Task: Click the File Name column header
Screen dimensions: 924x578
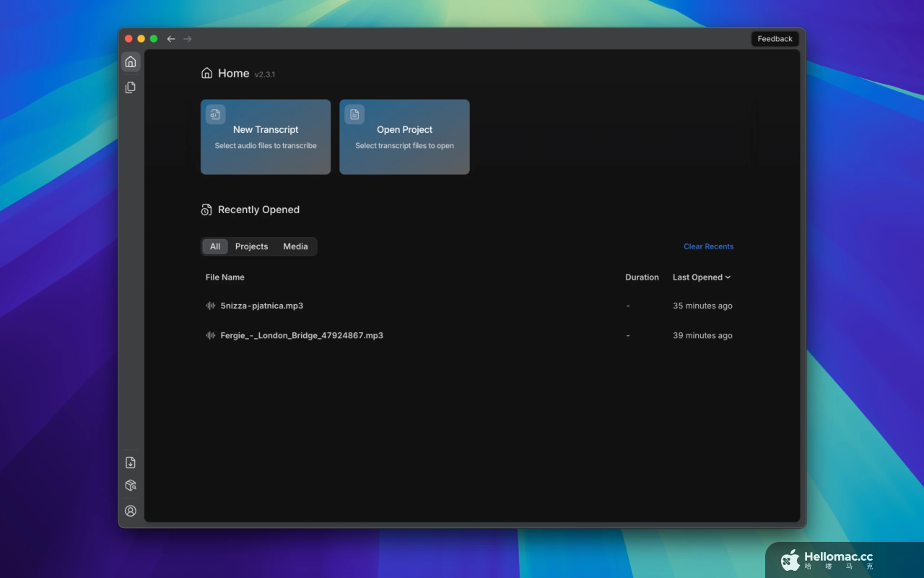Action: (225, 277)
